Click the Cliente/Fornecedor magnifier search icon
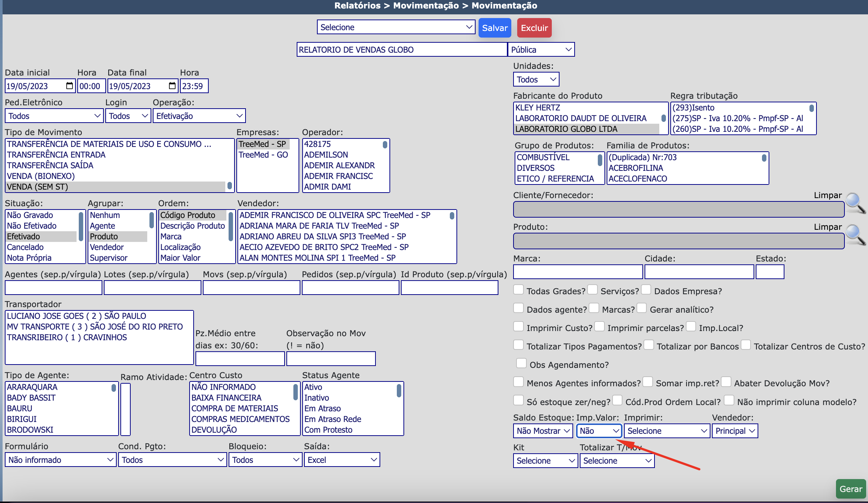868x503 pixels. click(x=855, y=203)
